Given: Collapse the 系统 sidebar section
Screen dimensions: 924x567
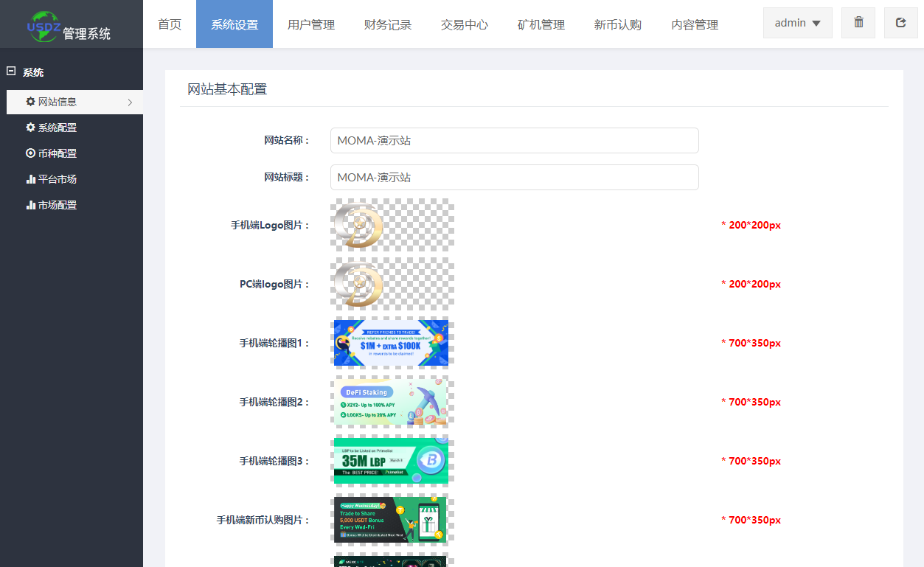Looking at the screenshot, I should (x=11, y=72).
